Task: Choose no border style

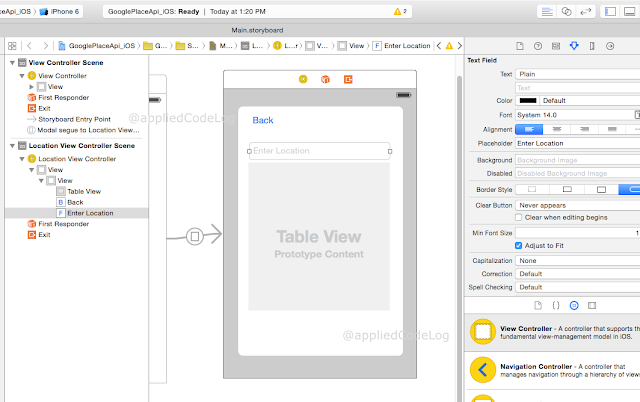Action: tap(532, 189)
